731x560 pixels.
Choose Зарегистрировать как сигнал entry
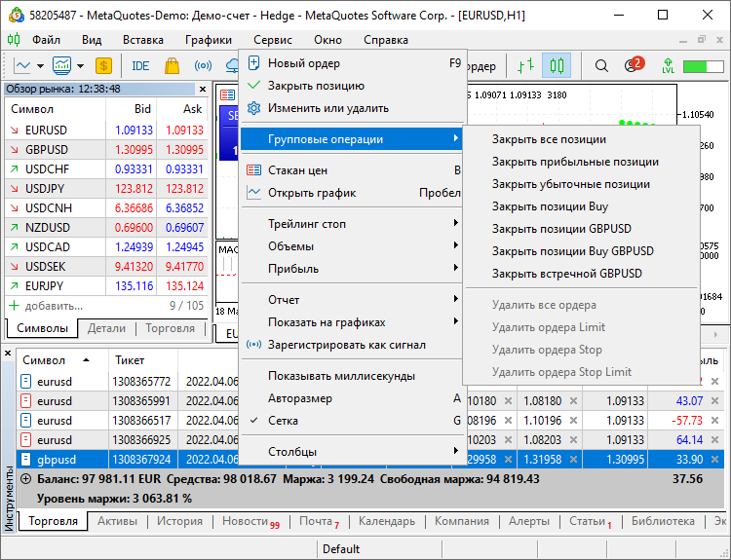[353, 345]
